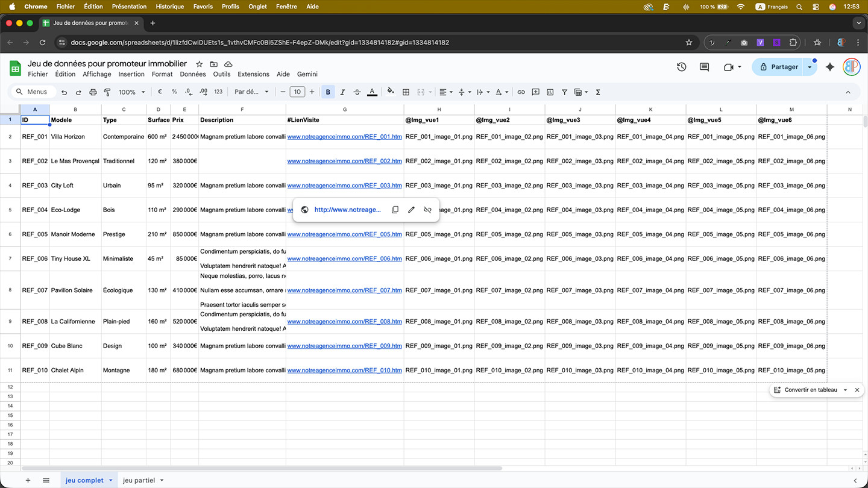Open the Données menu
This screenshot has height=488, width=868.
click(192, 74)
